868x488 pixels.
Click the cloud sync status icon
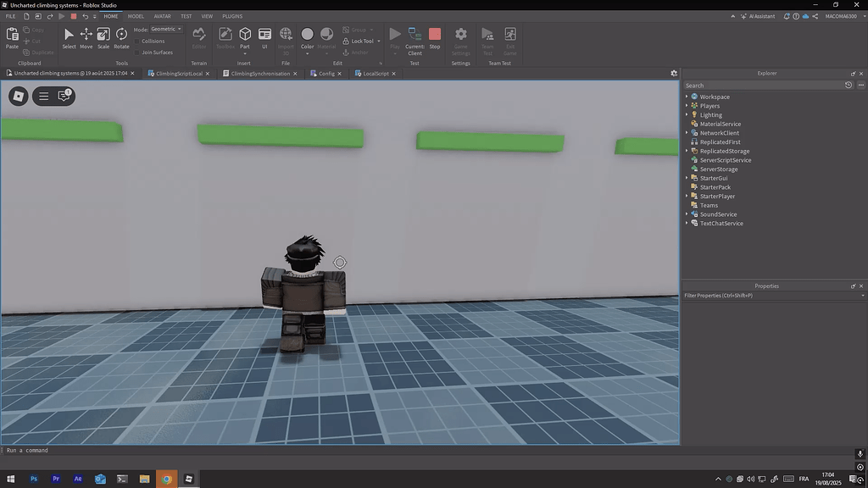[x=805, y=16]
